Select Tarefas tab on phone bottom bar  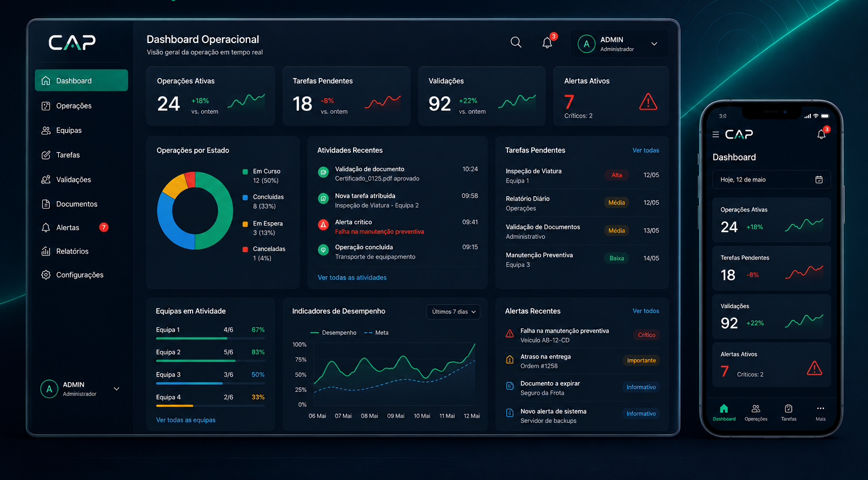pyautogui.click(x=789, y=412)
